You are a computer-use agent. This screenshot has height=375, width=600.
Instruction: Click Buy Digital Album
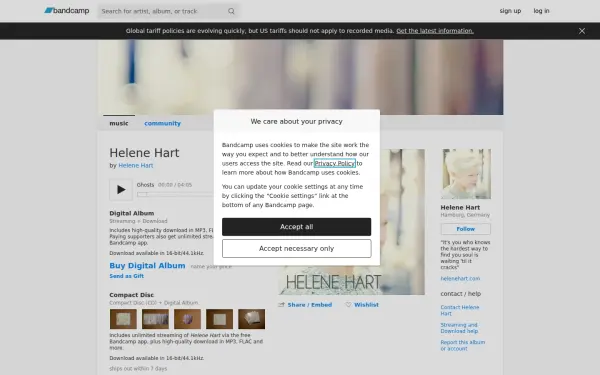(x=147, y=266)
